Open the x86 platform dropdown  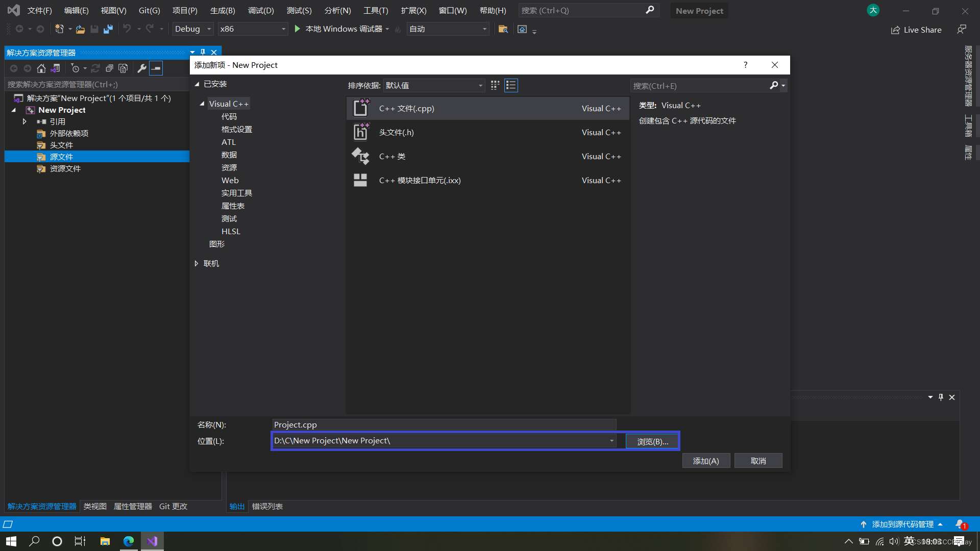click(253, 29)
